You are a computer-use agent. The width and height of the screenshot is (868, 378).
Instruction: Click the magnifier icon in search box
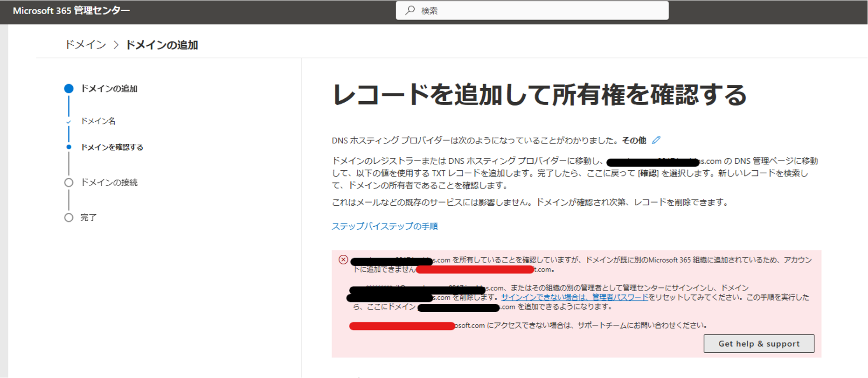pos(410,10)
